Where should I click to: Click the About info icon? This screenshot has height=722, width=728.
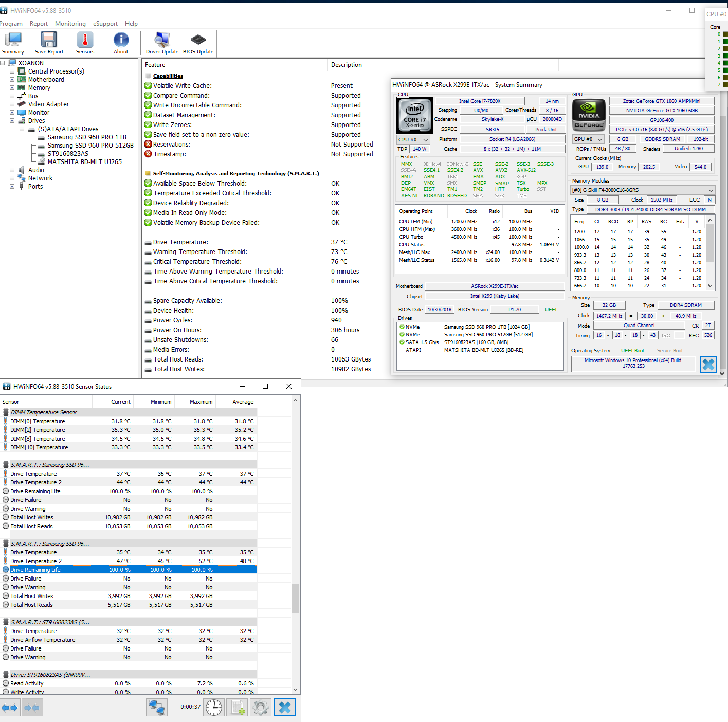pos(121,40)
